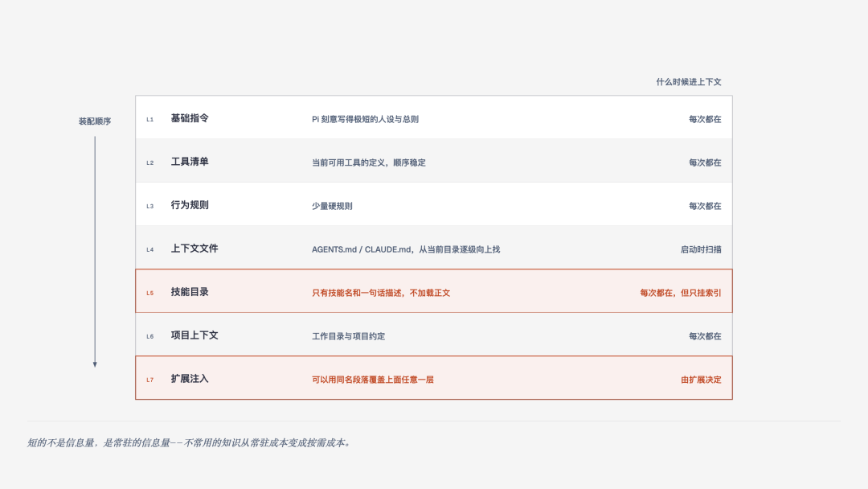Image resolution: width=868 pixels, height=489 pixels.
Task: Click the AGENTS.md / CLAUDE.md description
Action: [406, 249]
